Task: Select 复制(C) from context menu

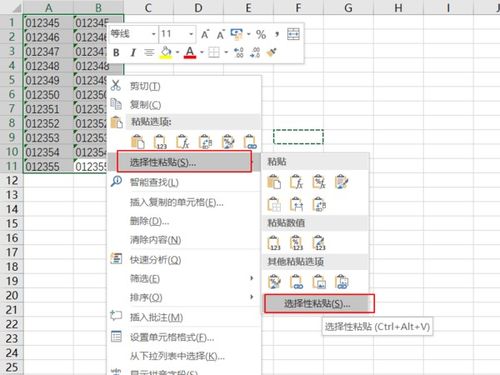Action: coord(184,105)
